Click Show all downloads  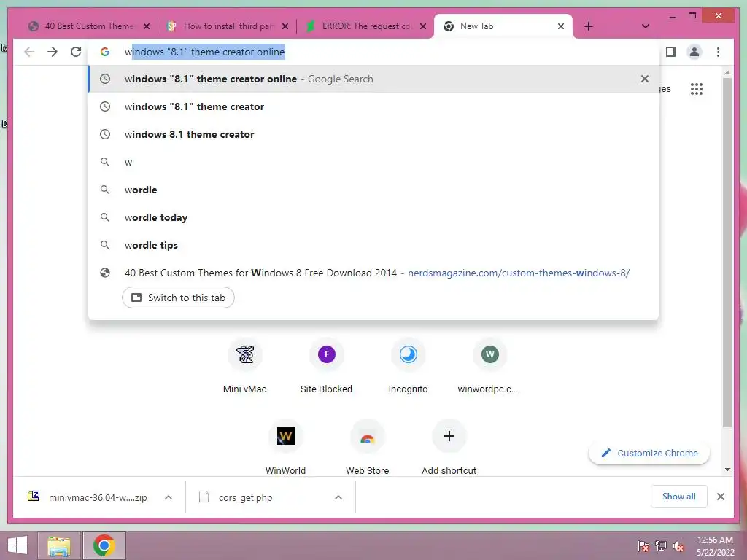[x=679, y=497]
